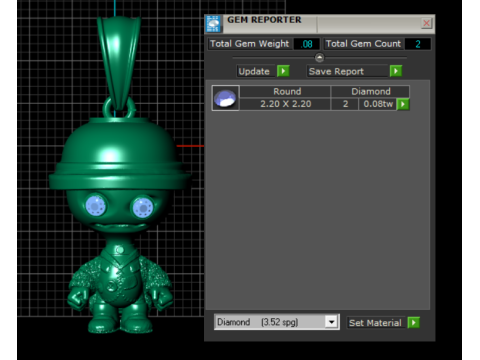Click the left blue gem eye on model
This screenshot has width=480, height=360.
96,206
